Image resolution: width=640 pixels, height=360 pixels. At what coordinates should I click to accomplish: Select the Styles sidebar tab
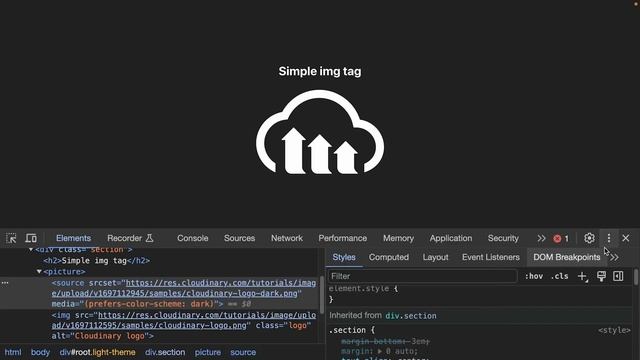coord(344,257)
